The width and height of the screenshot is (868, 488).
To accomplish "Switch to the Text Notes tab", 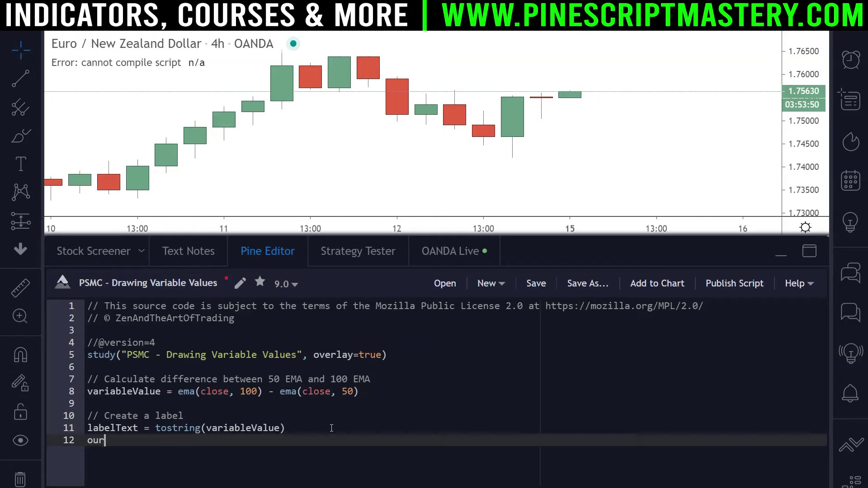I will (x=189, y=251).
